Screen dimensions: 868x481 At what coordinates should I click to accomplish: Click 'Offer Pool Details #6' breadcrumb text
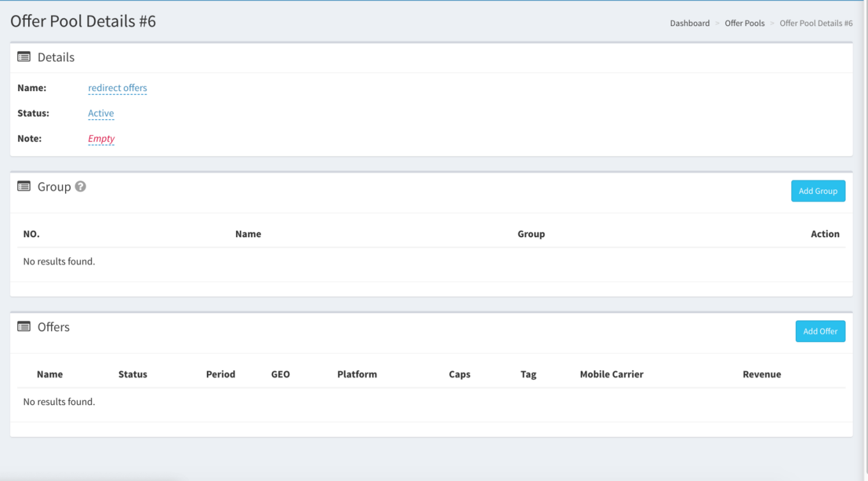point(816,23)
